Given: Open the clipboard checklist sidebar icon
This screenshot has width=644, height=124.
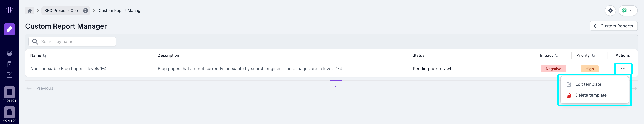Looking at the screenshot, I should [x=10, y=64].
